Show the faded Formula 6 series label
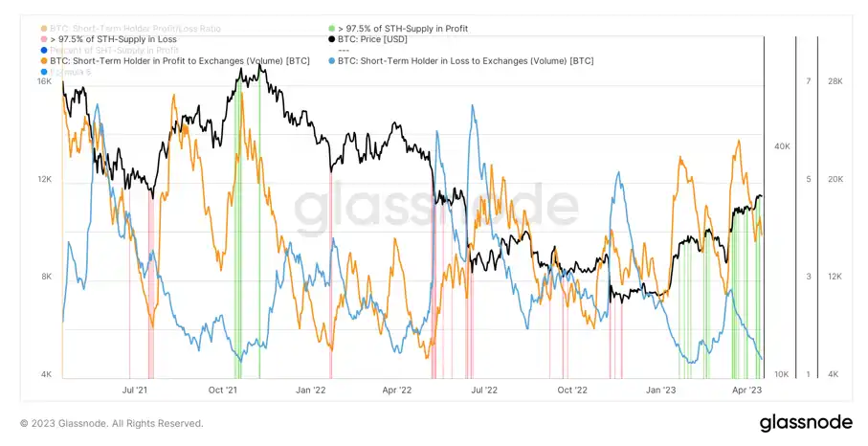This screenshot has height=446, width=868. pos(70,72)
